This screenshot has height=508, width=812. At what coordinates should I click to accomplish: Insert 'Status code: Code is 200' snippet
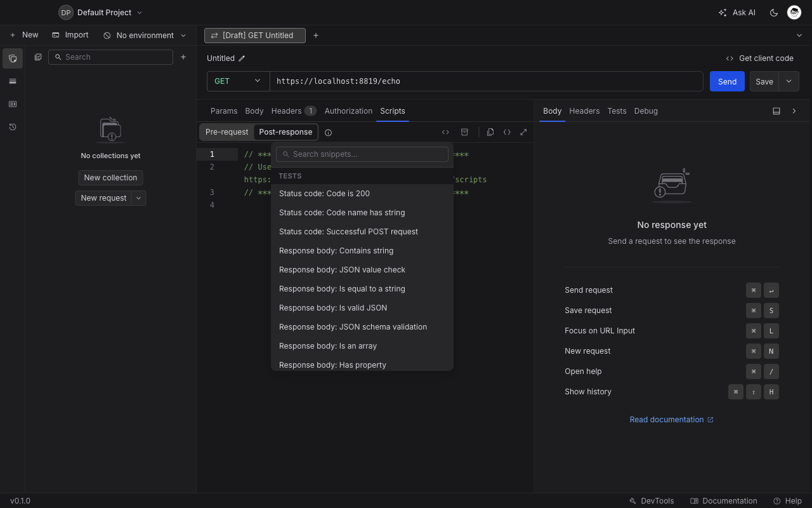point(362,194)
